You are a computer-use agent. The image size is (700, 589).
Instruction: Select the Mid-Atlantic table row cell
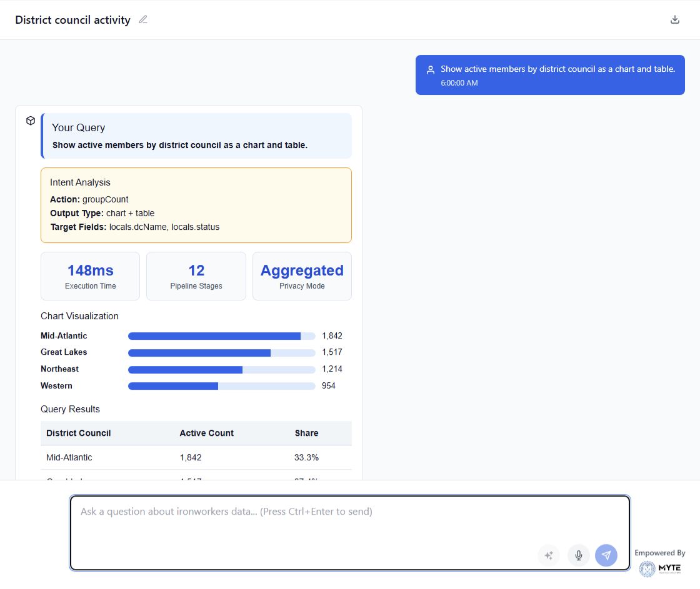click(x=69, y=457)
